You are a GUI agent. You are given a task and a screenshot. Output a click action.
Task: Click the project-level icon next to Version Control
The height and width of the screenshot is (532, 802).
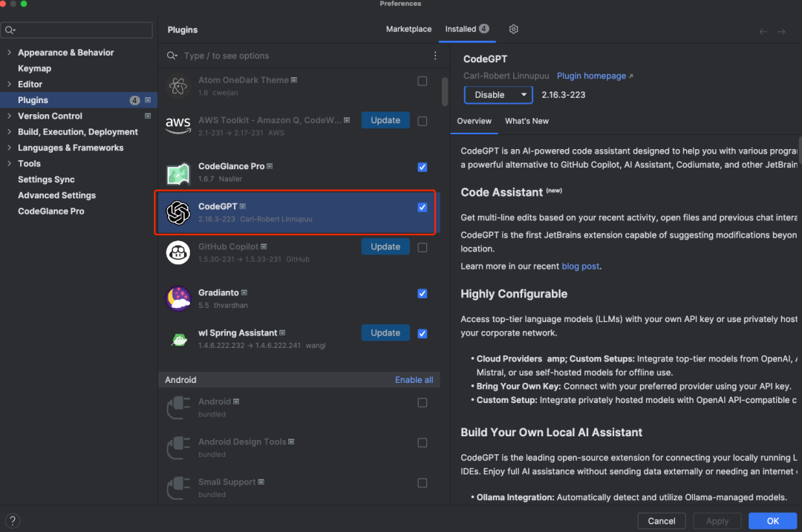(148, 116)
